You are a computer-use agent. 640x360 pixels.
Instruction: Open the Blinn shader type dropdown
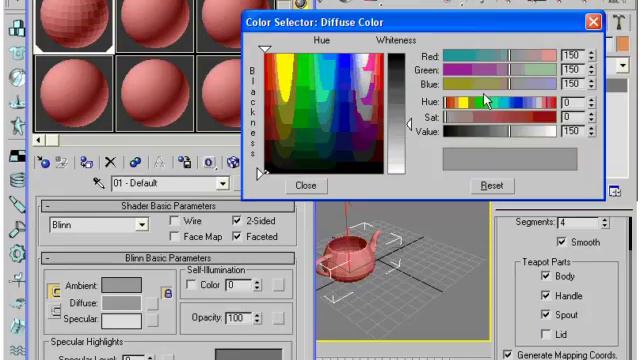pyautogui.click(x=142, y=225)
